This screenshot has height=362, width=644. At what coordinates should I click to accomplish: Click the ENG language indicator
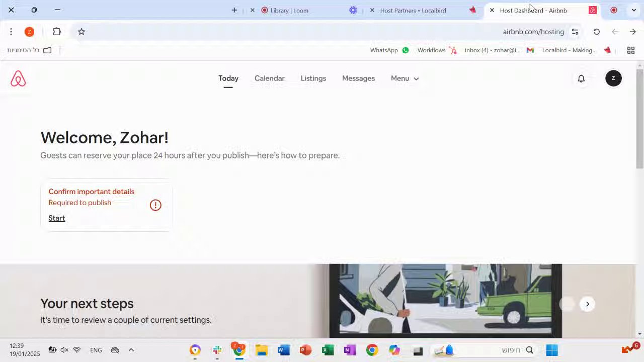tap(96, 350)
